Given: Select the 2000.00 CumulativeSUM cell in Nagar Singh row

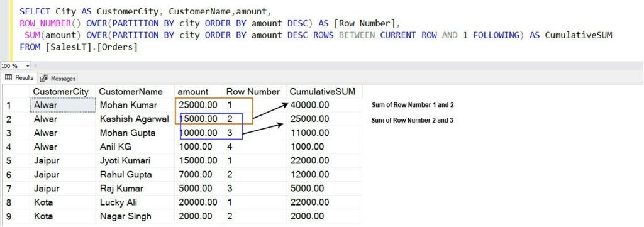Looking at the screenshot, I should pyautogui.click(x=324, y=216).
